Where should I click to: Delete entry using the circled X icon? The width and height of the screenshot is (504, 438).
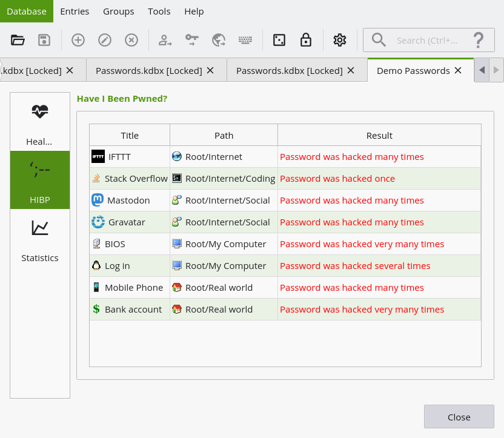(x=131, y=40)
